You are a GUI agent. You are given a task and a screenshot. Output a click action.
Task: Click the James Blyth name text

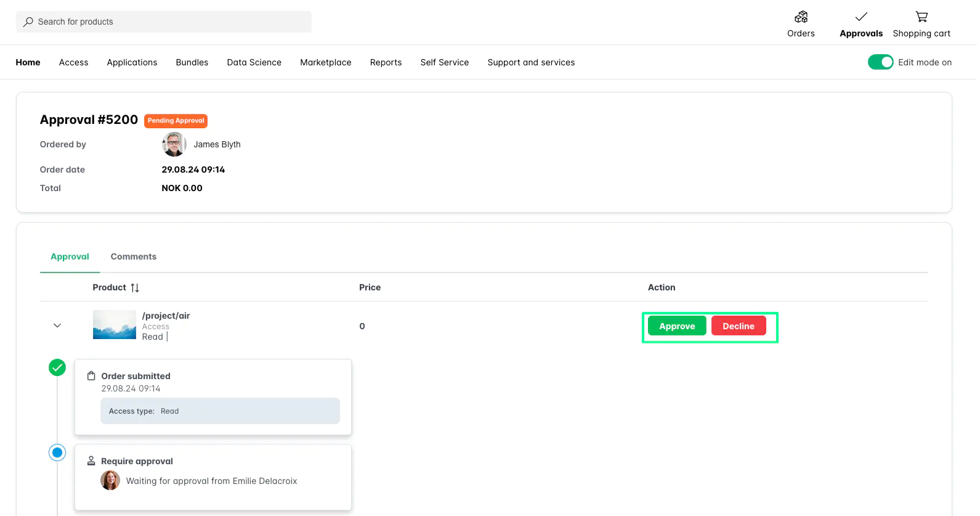[x=217, y=144]
